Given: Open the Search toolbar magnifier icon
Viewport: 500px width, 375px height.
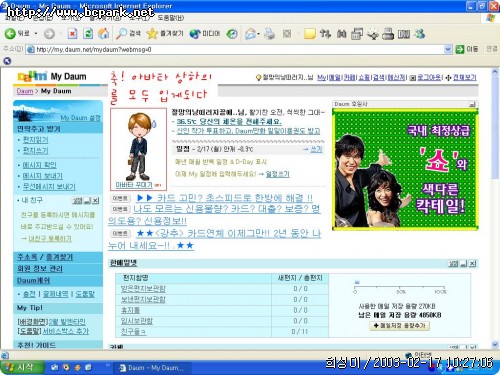Looking at the screenshot, I should tap(121, 33).
